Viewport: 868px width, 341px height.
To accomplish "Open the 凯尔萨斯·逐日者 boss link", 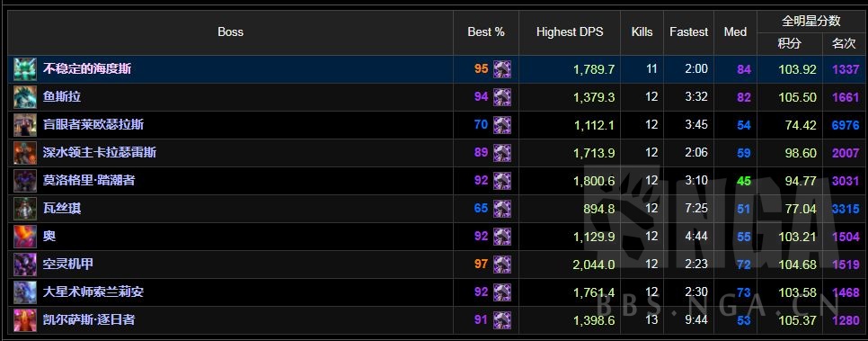I will click(x=89, y=320).
